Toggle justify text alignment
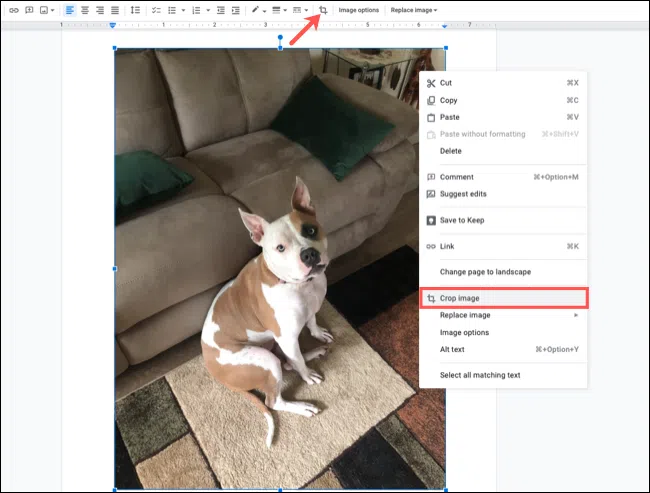The height and width of the screenshot is (493, 650). [x=114, y=10]
